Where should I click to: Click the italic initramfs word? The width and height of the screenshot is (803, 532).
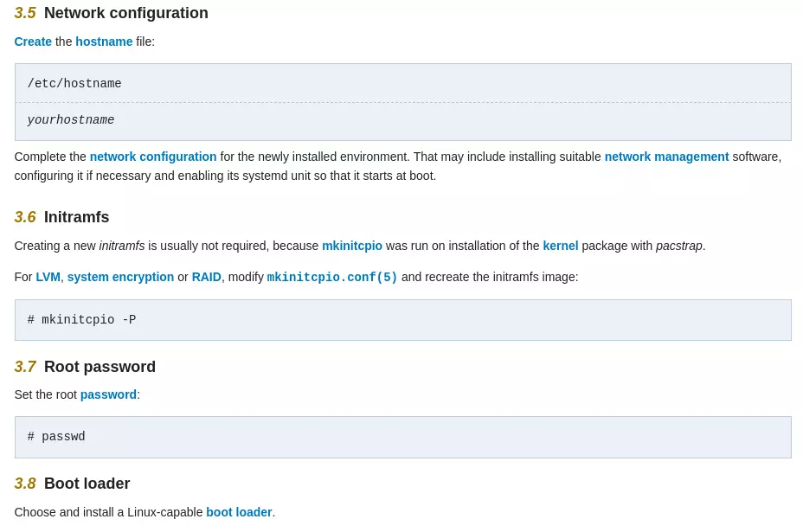pyautogui.click(x=122, y=246)
